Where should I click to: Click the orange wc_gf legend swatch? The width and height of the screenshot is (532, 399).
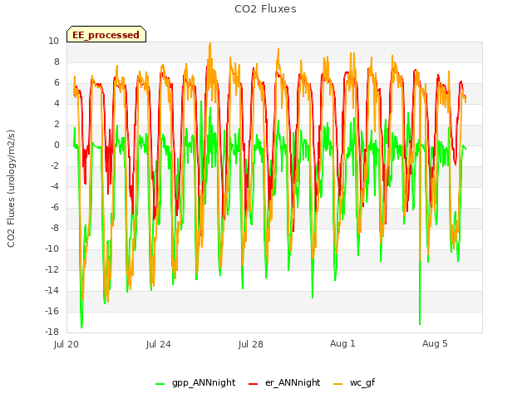(x=338, y=384)
